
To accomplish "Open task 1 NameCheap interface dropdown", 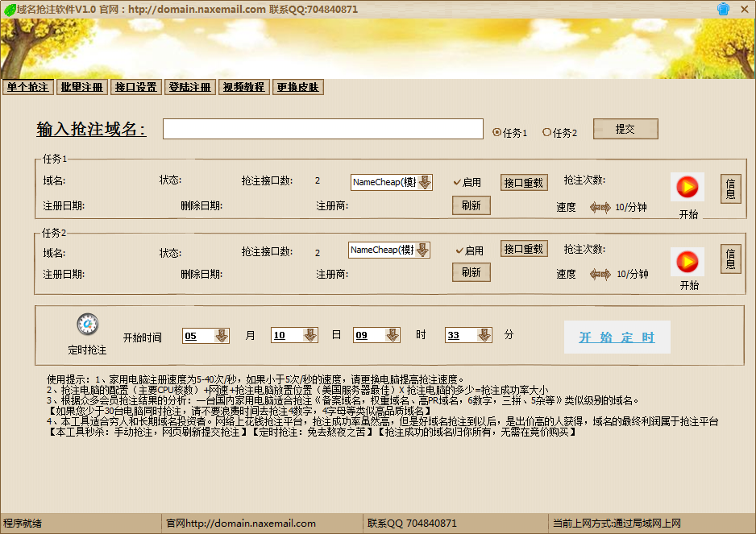I will (425, 182).
